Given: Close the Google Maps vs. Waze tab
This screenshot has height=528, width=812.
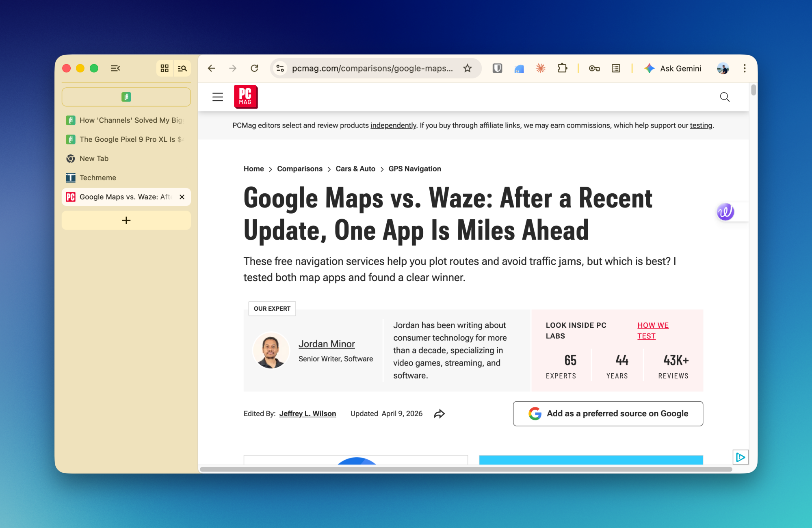Looking at the screenshot, I should [x=182, y=197].
